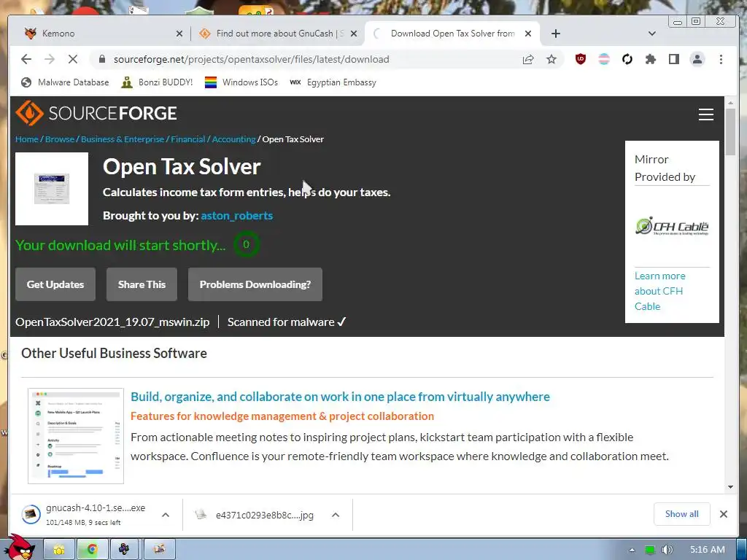This screenshot has width=747, height=560.
Task: Open the file explorer taskbar icon
Action: point(59,550)
